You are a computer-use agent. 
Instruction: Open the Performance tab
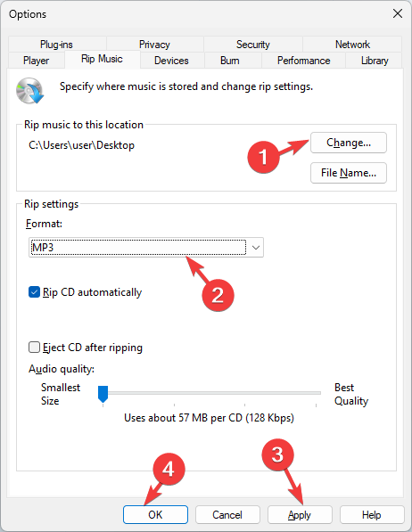click(x=304, y=61)
